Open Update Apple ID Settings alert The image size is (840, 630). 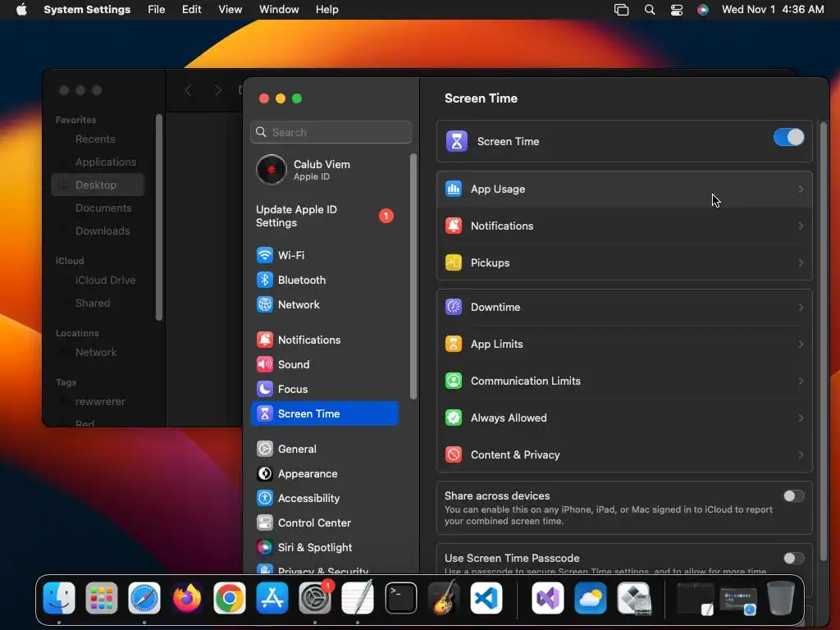pyautogui.click(x=325, y=216)
